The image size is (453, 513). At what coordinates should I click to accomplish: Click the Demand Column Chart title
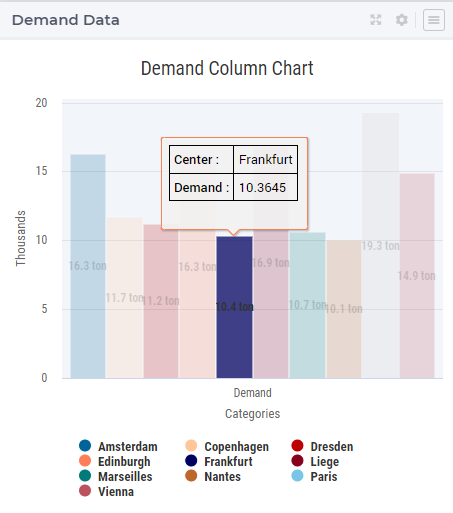click(227, 68)
